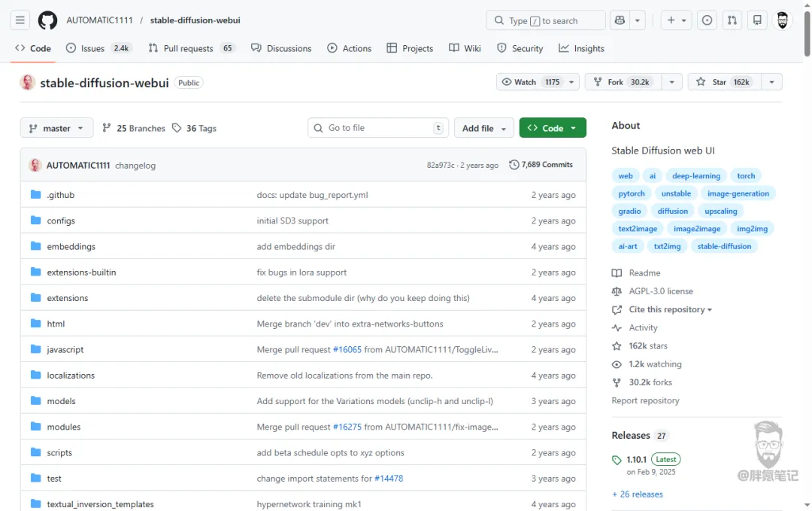Open Copilot chat icon in header
Screen dimensions: 812x511
tap(620, 20)
